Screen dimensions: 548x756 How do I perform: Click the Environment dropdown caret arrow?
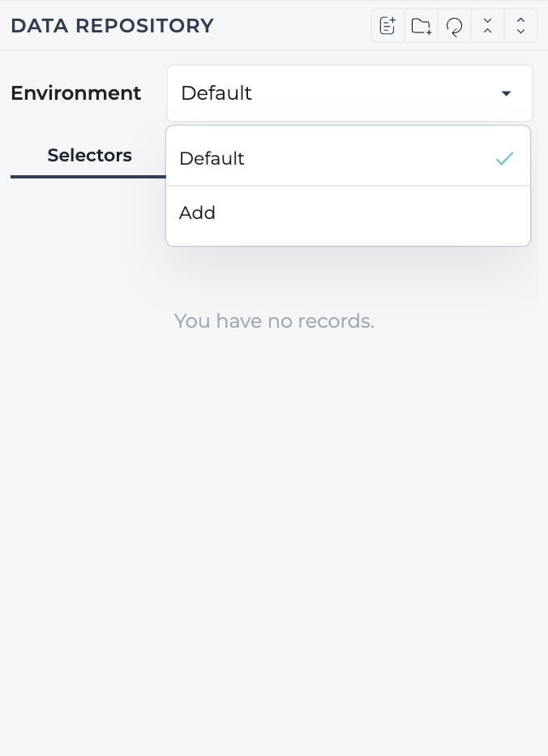[x=506, y=93]
